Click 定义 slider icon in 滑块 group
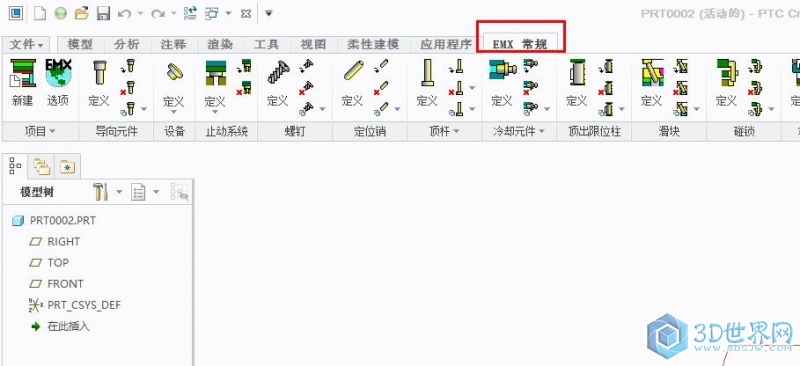This screenshot has height=366, width=800. pos(652,73)
